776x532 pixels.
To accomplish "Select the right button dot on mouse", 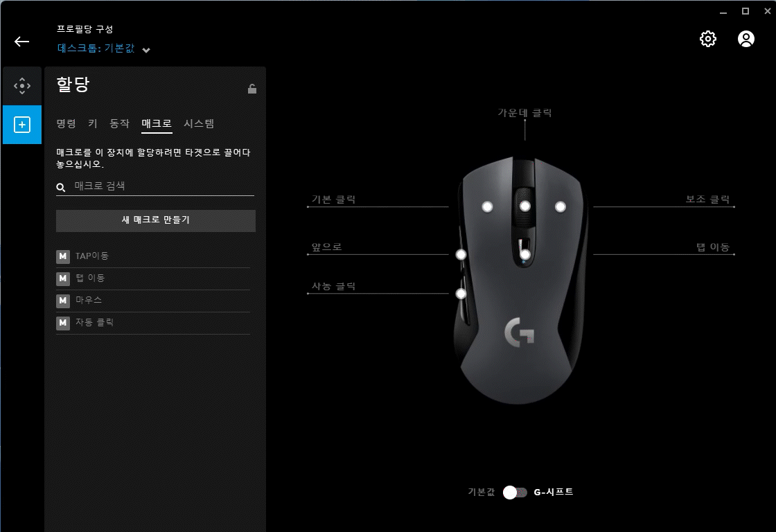I will pyautogui.click(x=561, y=206).
